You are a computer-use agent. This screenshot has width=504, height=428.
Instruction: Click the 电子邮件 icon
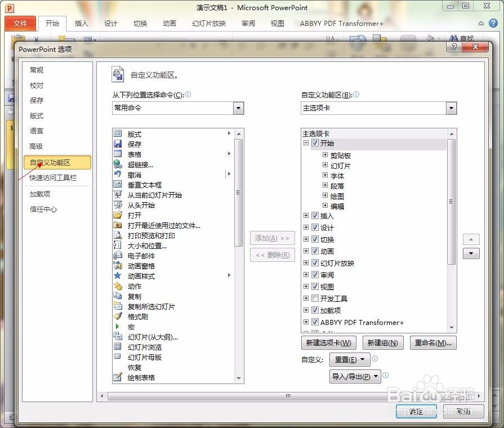118,255
